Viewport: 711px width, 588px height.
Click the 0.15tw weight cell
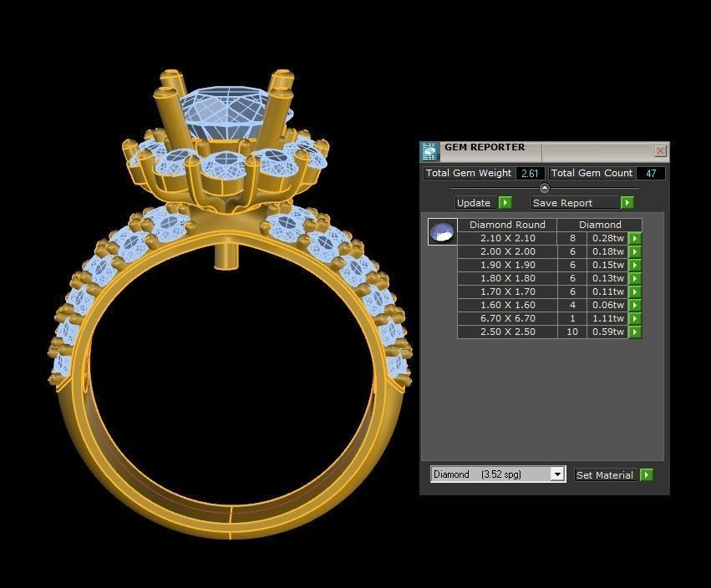click(x=607, y=265)
